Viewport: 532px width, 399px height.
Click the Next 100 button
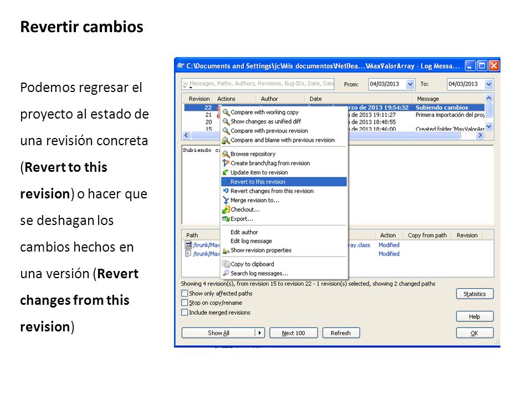(294, 333)
